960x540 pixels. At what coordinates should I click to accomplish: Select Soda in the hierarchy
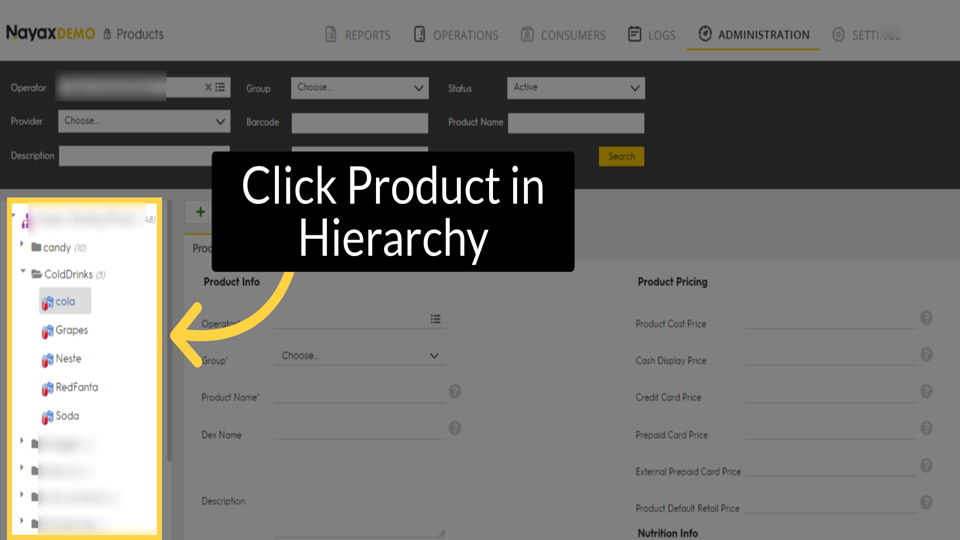67,416
